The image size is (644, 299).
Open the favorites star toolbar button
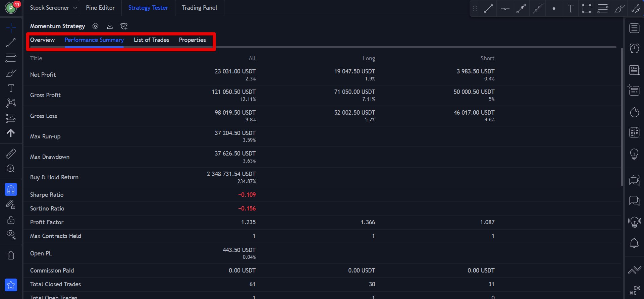[11, 285]
